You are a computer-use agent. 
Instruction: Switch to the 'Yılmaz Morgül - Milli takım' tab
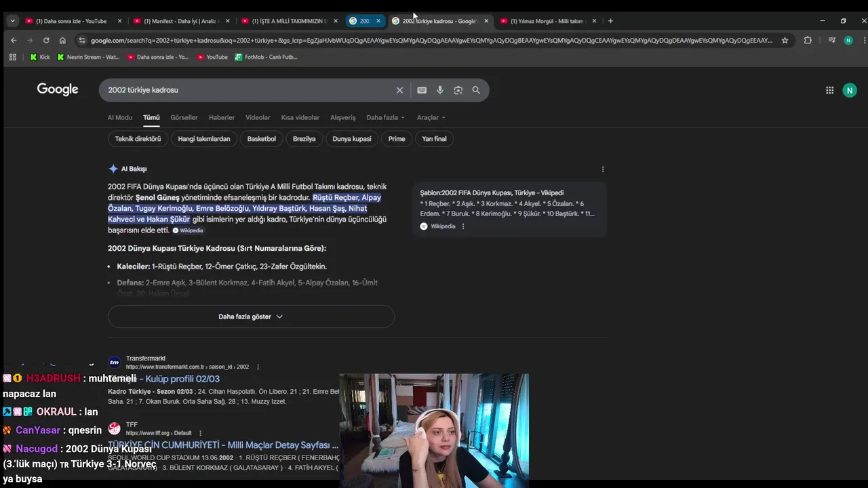pos(548,21)
